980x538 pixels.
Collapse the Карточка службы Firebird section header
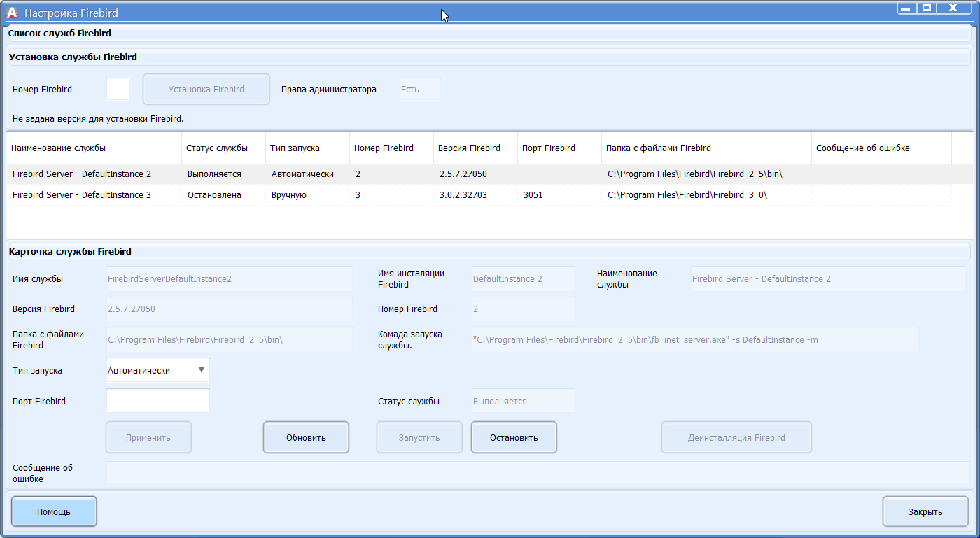[x=488, y=251]
